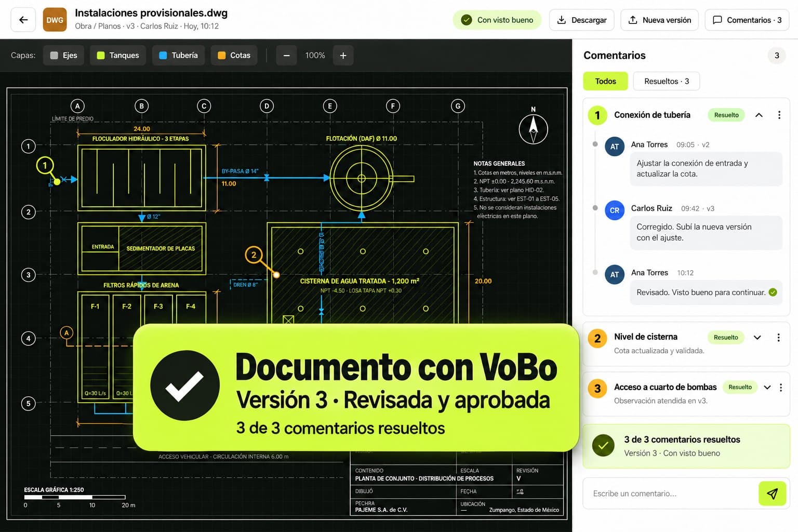Viewport: 798px width, 532px height.
Task: Click Ana Torres avatar on 09:05 comment
Action: [615, 147]
